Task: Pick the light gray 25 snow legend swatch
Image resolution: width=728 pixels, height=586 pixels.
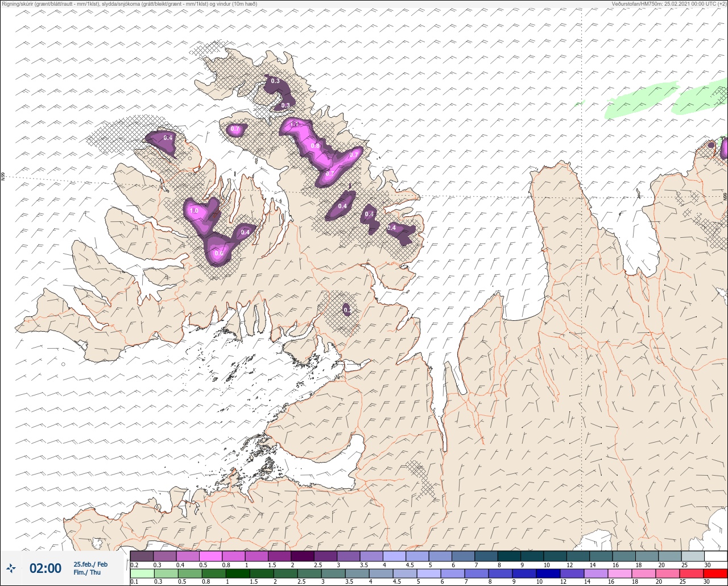Action: click(x=693, y=556)
